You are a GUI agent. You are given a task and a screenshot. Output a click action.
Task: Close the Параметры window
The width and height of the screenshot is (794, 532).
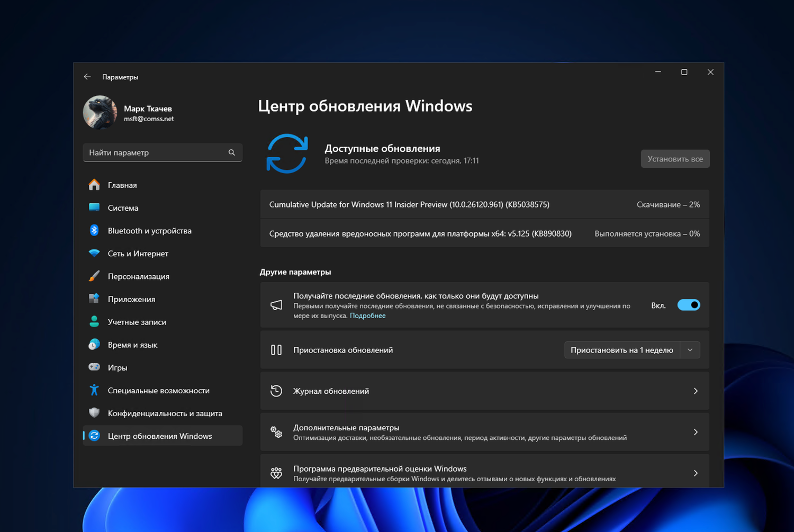click(x=710, y=72)
